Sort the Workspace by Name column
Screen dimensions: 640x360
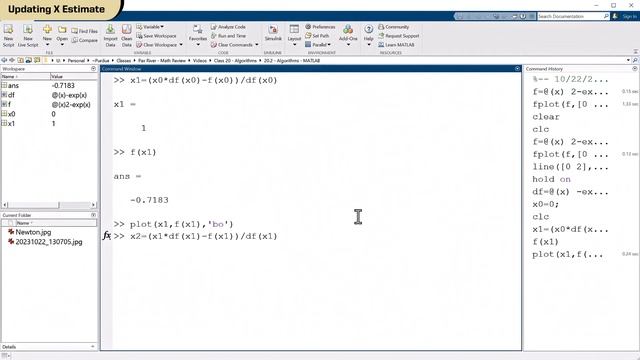[25, 77]
